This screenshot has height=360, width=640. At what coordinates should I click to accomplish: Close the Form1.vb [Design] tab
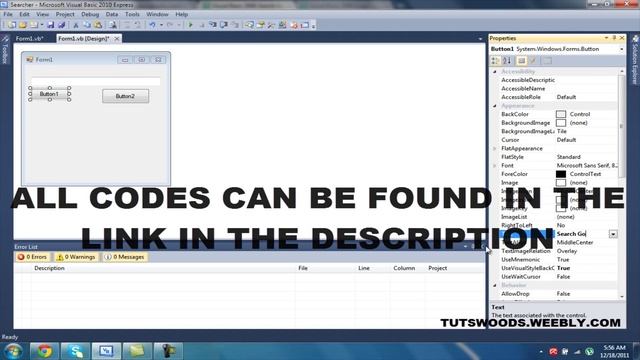(x=117, y=38)
